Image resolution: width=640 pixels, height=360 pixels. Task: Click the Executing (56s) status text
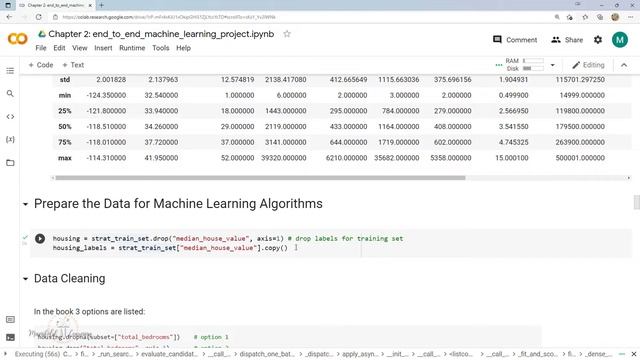pyautogui.click(x=37, y=354)
